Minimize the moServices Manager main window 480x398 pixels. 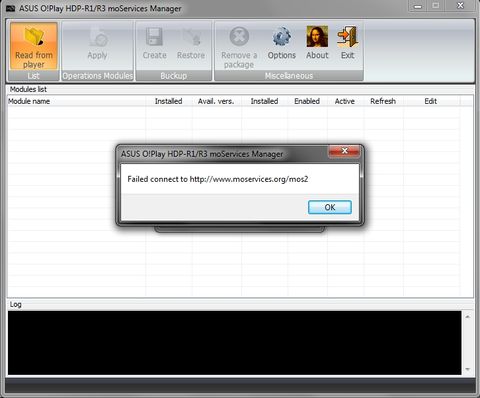(418, 6)
